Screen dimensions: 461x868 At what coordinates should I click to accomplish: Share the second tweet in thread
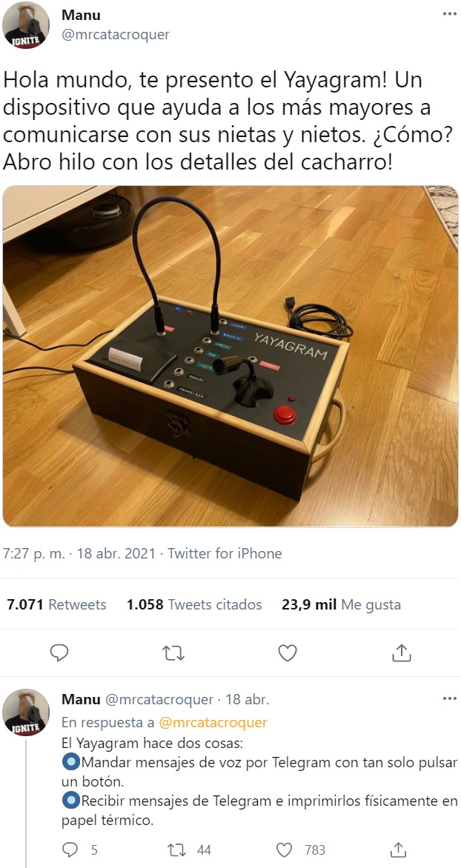[x=398, y=849]
